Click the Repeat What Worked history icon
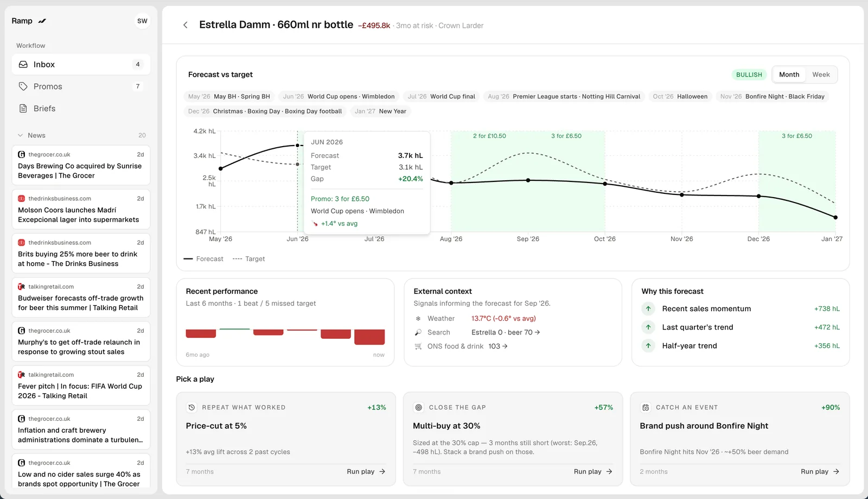Viewport: 868px width, 499px height. click(192, 408)
